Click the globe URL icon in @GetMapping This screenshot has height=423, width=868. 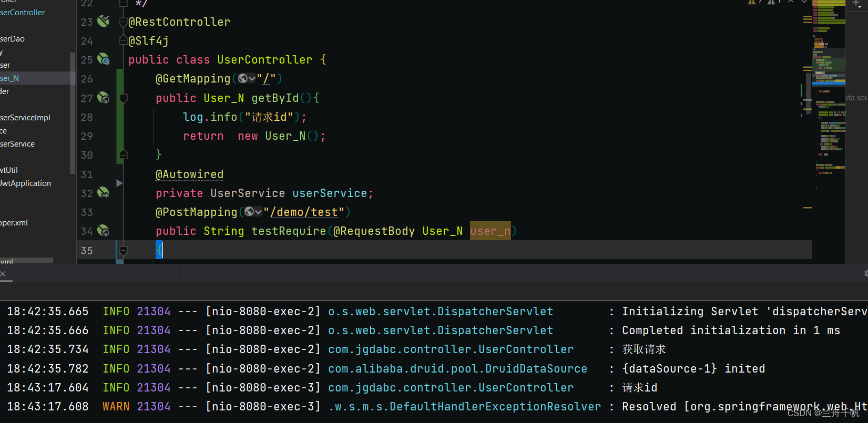tap(243, 79)
